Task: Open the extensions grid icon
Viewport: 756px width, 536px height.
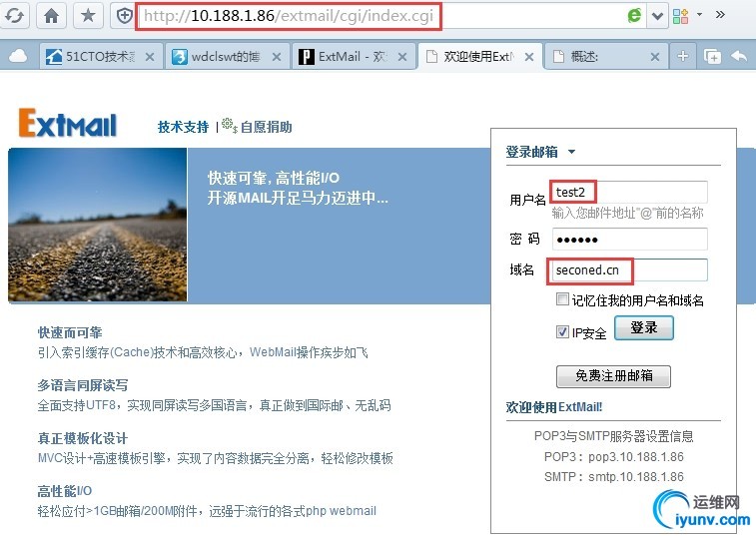Action: (680, 16)
